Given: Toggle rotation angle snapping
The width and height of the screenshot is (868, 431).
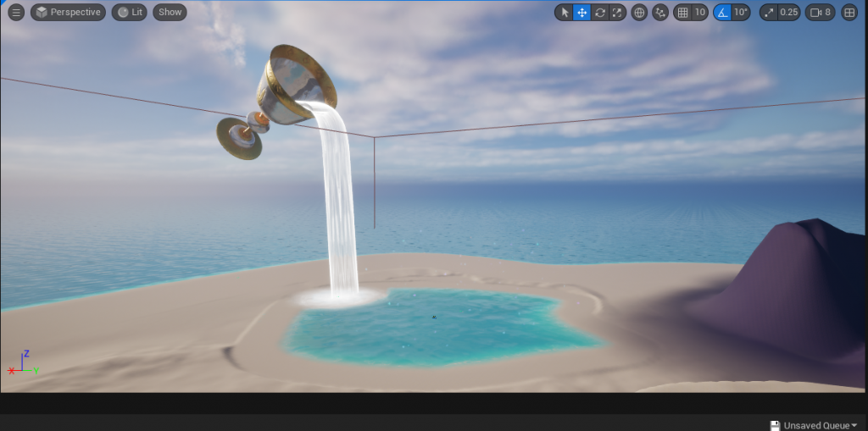Looking at the screenshot, I should (x=722, y=12).
